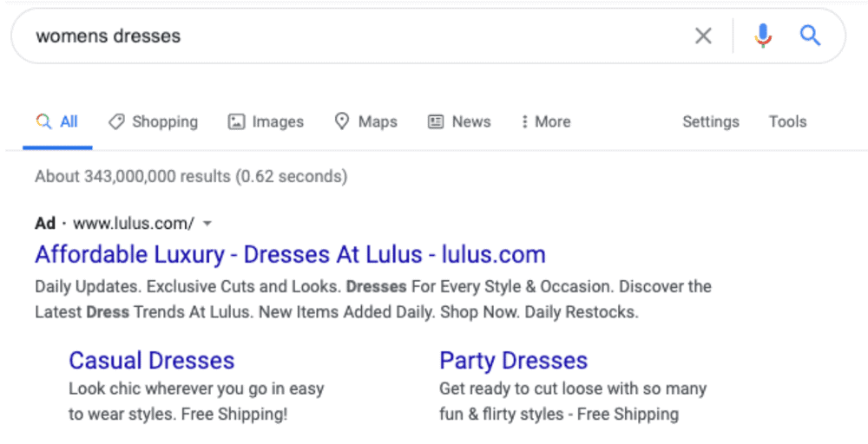
Task: Click the location pin icon beside Maps
Action: (x=342, y=121)
